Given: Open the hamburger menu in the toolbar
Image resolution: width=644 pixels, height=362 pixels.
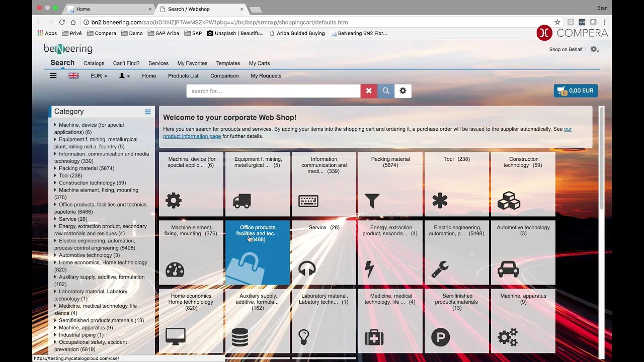Looking at the screenshot, I should click(53, 76).
